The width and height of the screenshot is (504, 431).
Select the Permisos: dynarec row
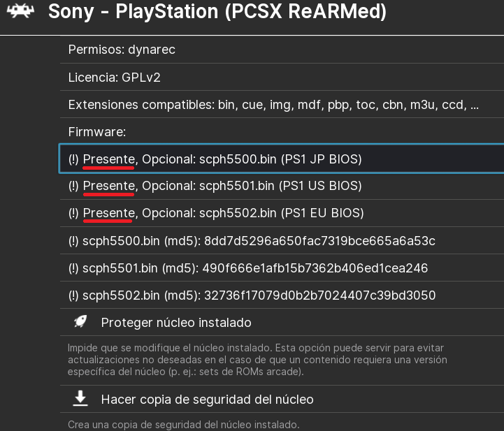coord(122,50)
